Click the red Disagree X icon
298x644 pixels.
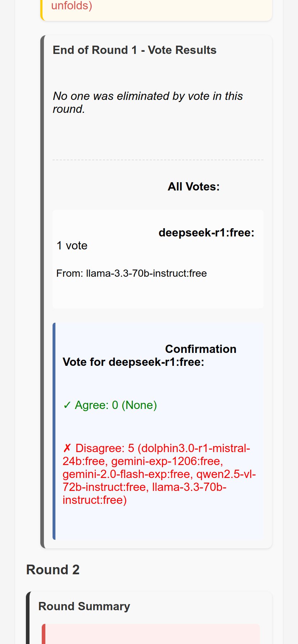click(67, 448)
